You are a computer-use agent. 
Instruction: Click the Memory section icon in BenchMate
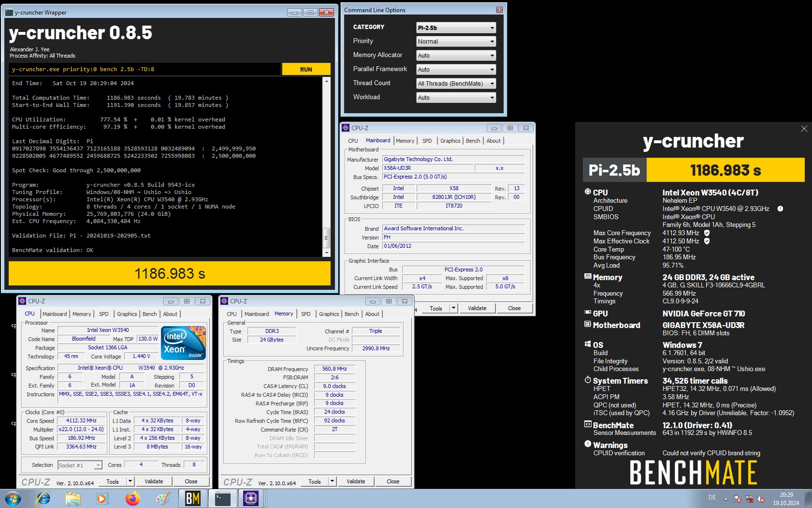point(588,277)
